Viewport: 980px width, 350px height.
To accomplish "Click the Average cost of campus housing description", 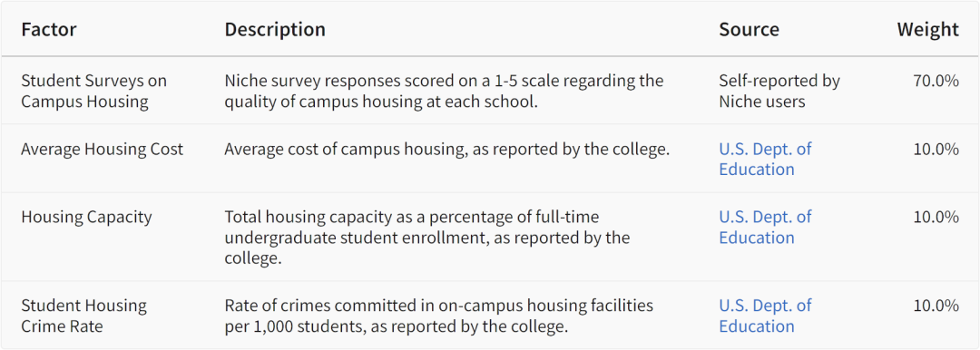I will pyautogui.click(x=446, y=149).
